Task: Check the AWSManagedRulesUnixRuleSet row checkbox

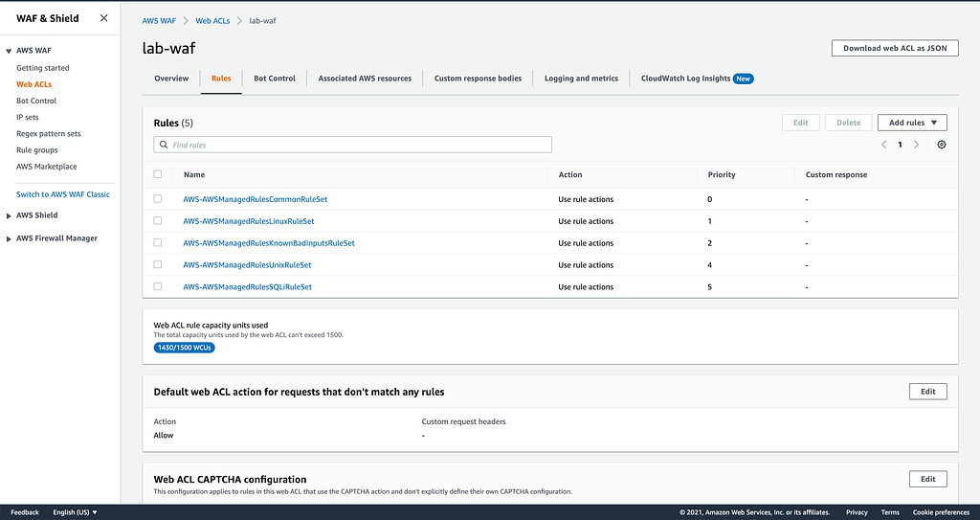Action: (158, 264)
